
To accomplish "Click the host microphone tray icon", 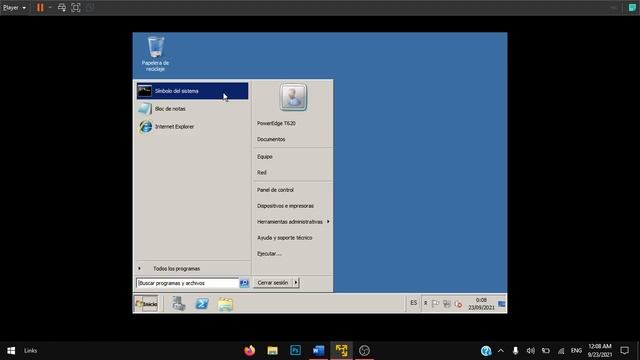I will 516,351.
